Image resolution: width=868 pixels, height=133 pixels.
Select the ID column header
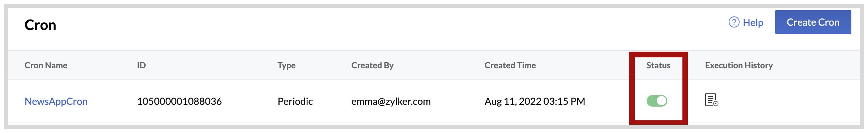pyautogui.click(x=141, y=65)
